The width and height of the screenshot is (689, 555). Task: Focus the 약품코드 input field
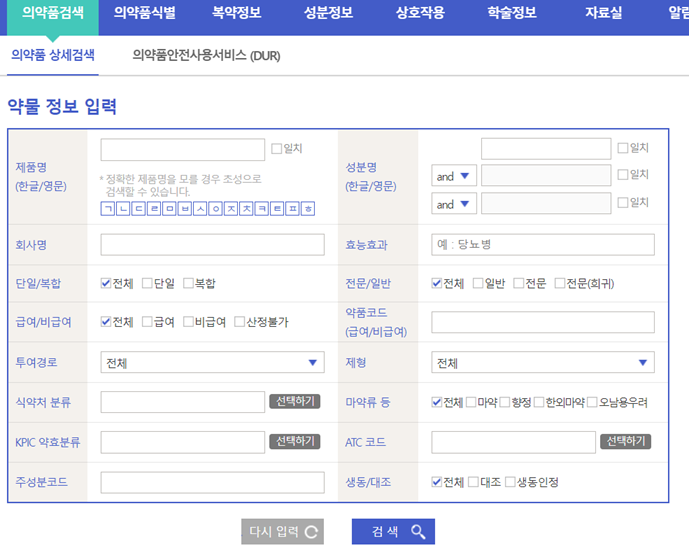pos(543,322)
